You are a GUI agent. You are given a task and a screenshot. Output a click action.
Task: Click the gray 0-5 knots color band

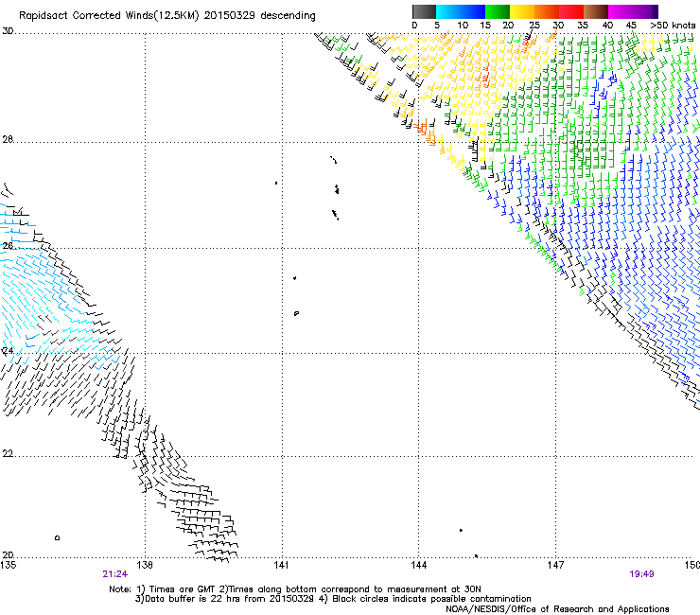coord(424,11)
